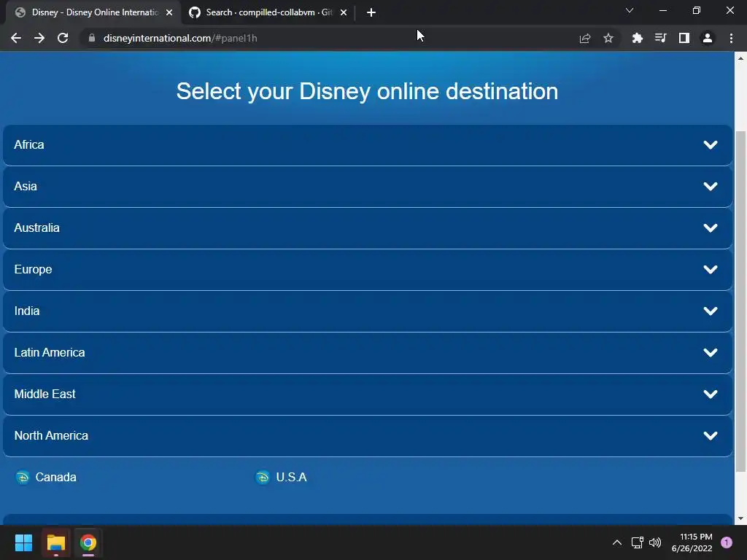Close the Disney tab
This screenshot has width=747, height=560.
click(x=169, y=12)
